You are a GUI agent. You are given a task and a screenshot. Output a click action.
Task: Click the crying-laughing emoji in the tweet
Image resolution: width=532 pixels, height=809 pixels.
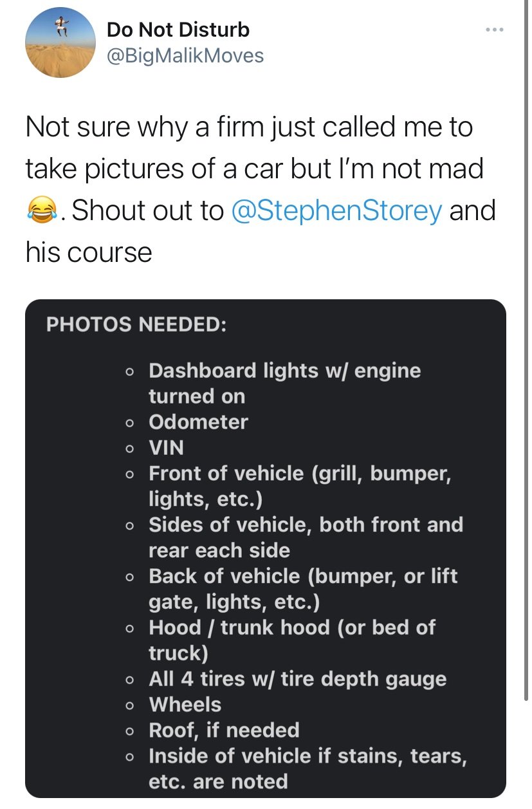pyautogui.click(x=42, y=211)
